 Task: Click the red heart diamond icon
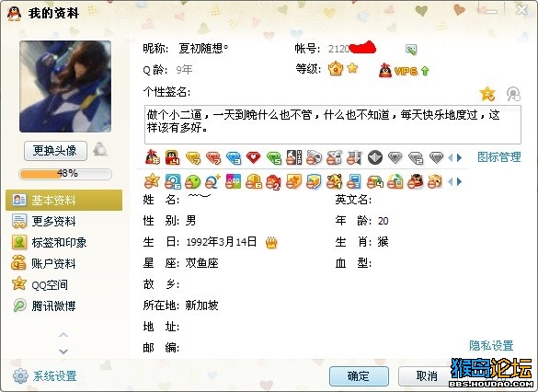(x=253, y=157)
